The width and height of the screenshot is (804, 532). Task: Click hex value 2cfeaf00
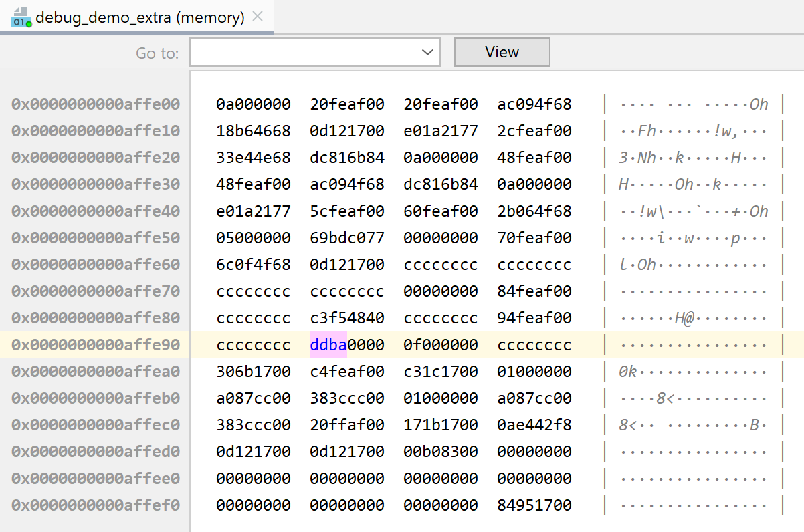click(534, 131)
